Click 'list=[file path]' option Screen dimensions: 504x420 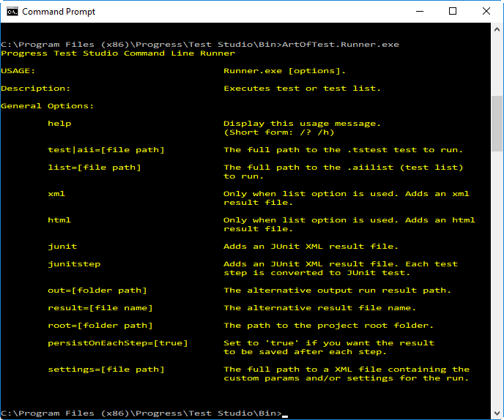point(94,168)
